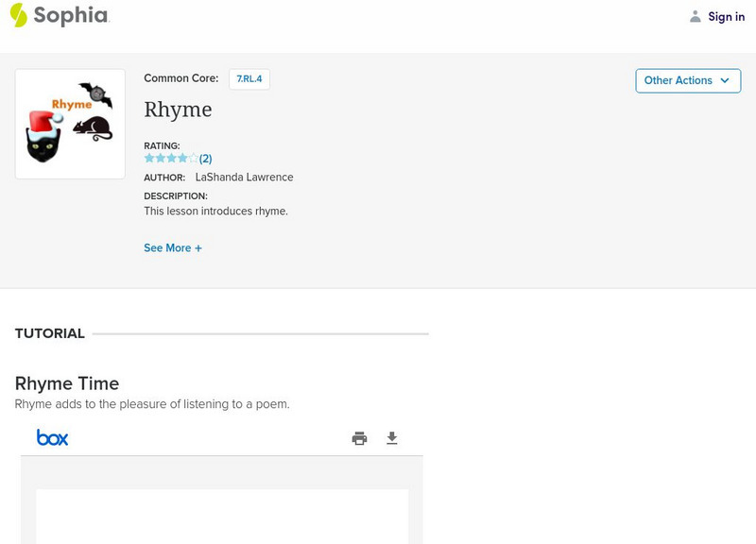Select the second rating star
Screen dimensions: 756x544
pos(161,159)
